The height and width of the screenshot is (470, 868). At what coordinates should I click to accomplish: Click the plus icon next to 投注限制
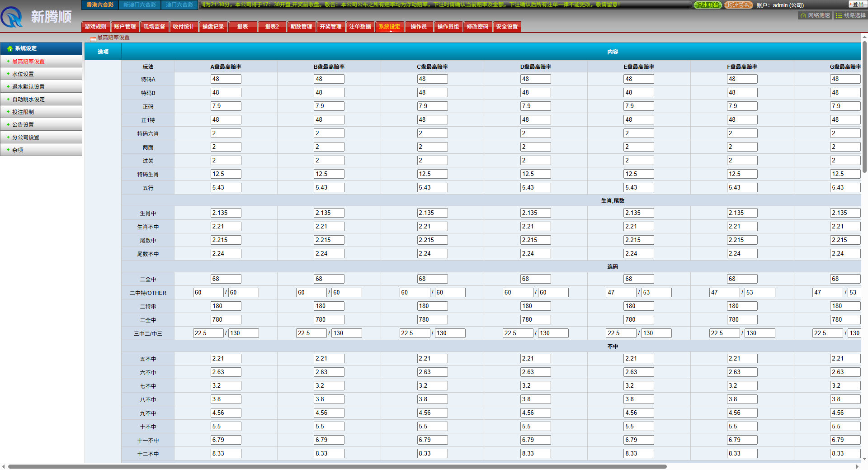[8, 112]
